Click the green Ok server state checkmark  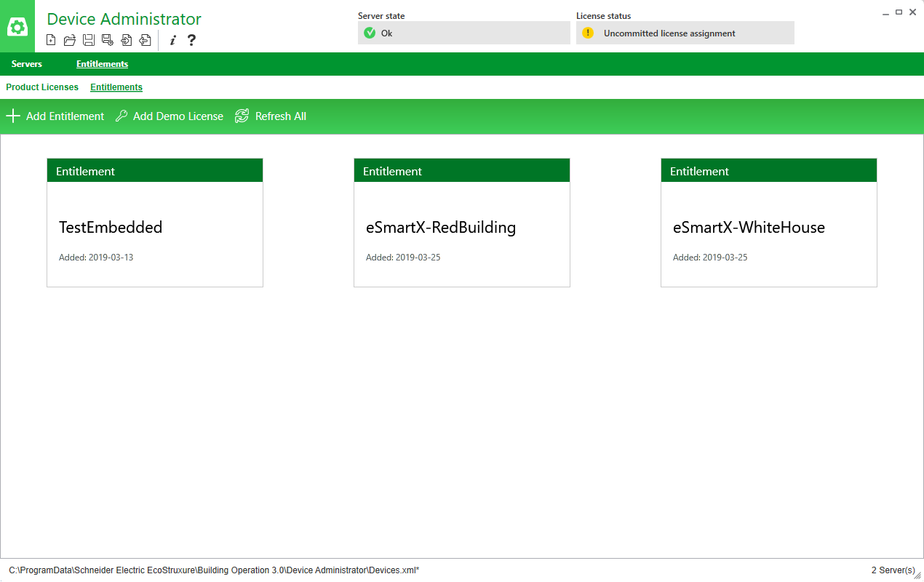tap(370, 33)
